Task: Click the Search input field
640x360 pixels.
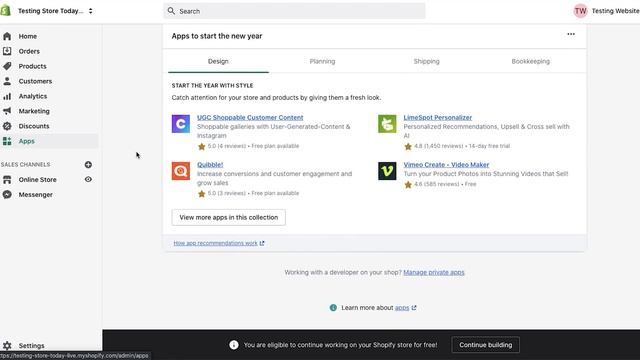Action: (294, 11)
